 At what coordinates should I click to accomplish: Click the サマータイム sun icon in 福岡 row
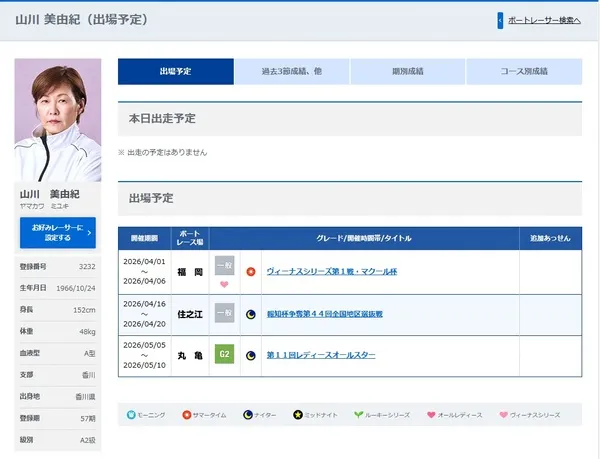(x=251, y=272)
